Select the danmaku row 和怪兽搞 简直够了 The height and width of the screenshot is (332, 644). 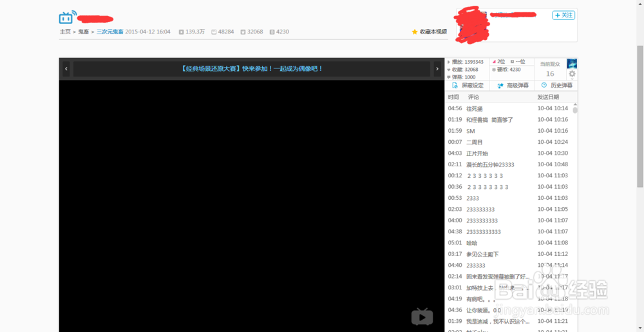[509, 119]
